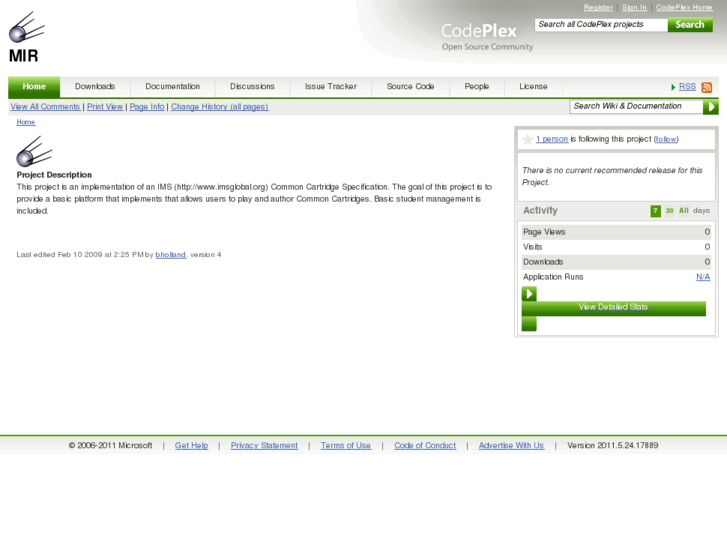727x545 pixels.
Task: Open the Source Code tab
Action: (410, 87)
